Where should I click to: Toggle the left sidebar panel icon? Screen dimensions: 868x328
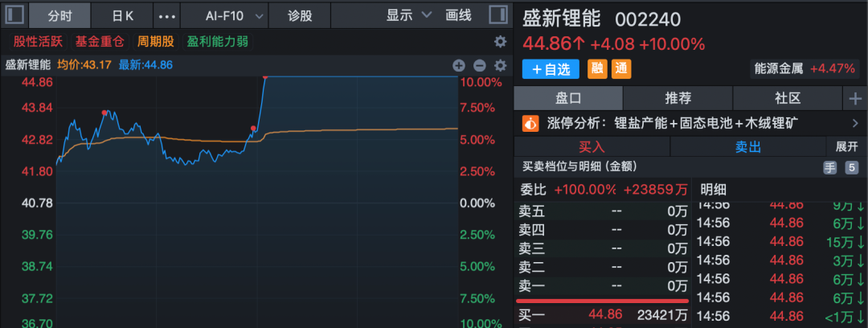click(x=14, y=14)
